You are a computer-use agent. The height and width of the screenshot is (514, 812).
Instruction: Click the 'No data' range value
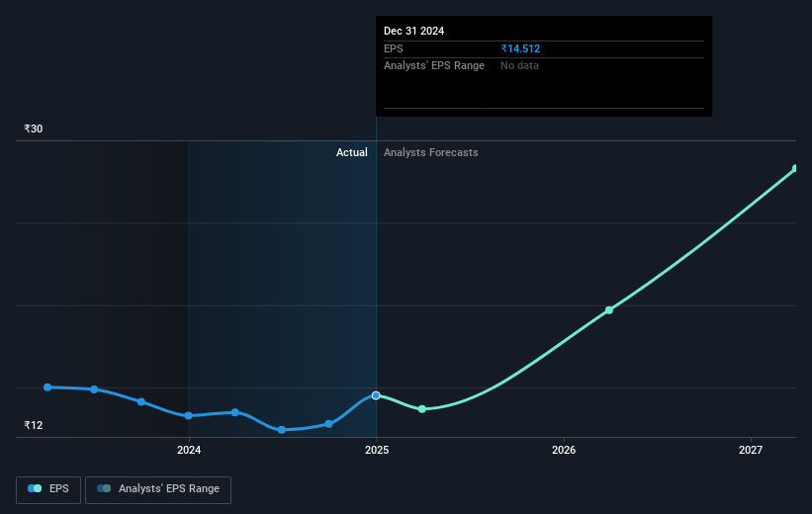(519, 66)
